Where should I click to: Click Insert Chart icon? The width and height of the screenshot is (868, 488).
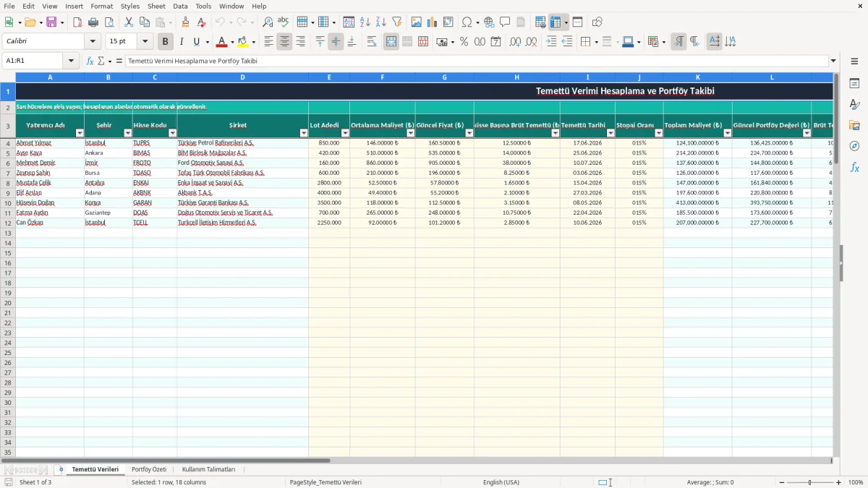(433, 22)
